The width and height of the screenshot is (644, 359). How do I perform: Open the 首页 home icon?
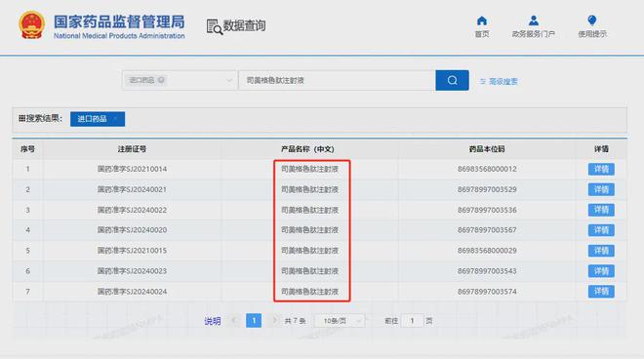coord(482,20)
